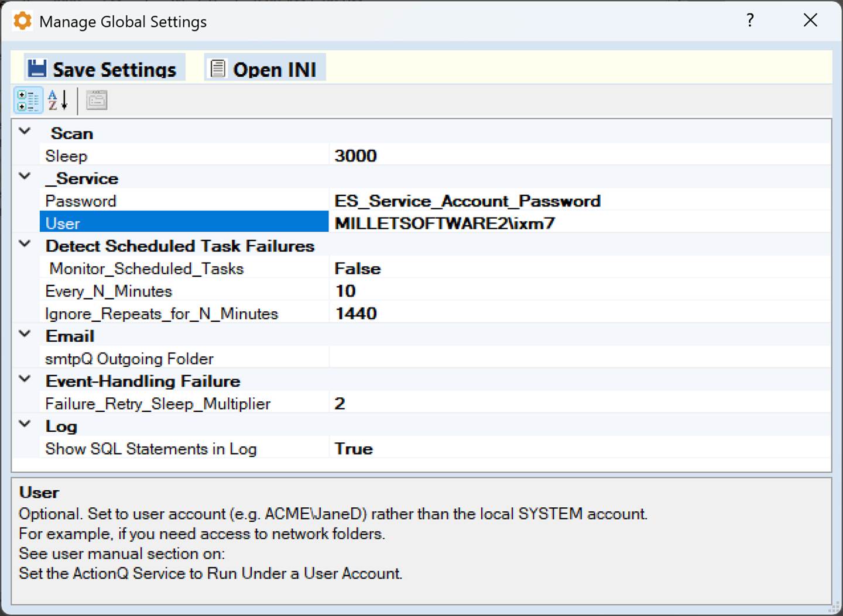Select the Show SQL Statements in Log label
Screen dimensions: 843x616
coord(184,448)
